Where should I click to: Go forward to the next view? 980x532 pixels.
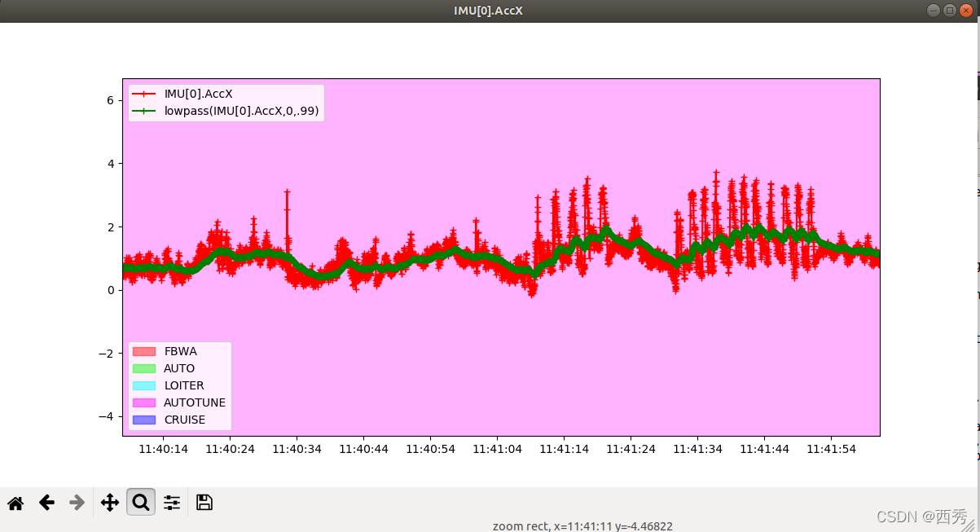77,503
